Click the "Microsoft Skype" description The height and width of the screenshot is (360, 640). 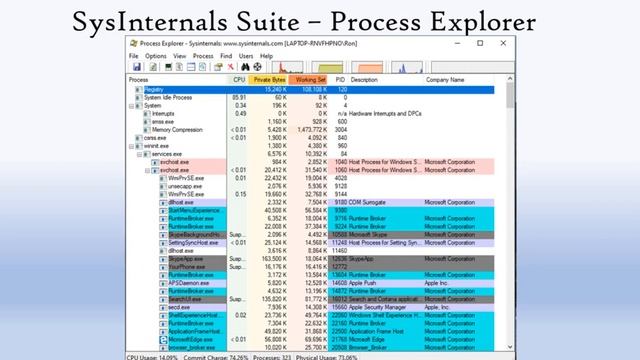[x=368, y=235]
